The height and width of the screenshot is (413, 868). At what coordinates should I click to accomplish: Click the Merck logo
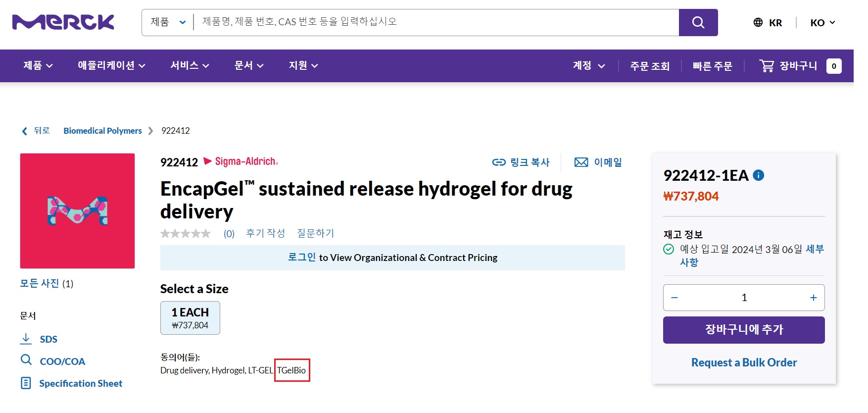63,22
